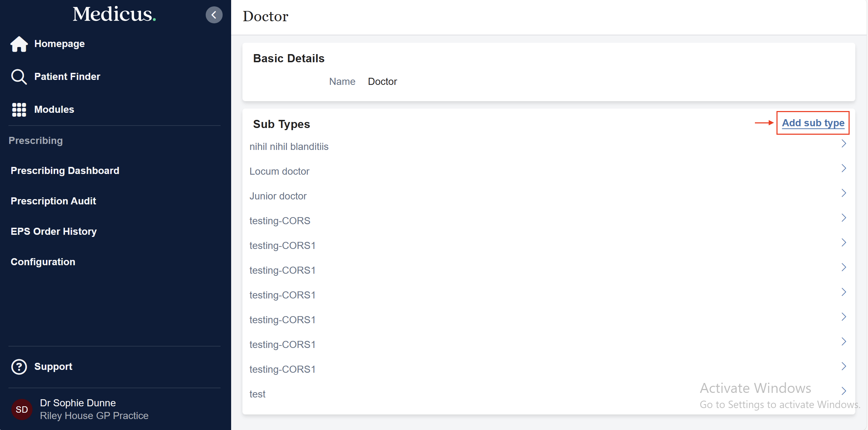Click the Prescribing section heading
The image size is (868, 430).
[x=36, y=141]
